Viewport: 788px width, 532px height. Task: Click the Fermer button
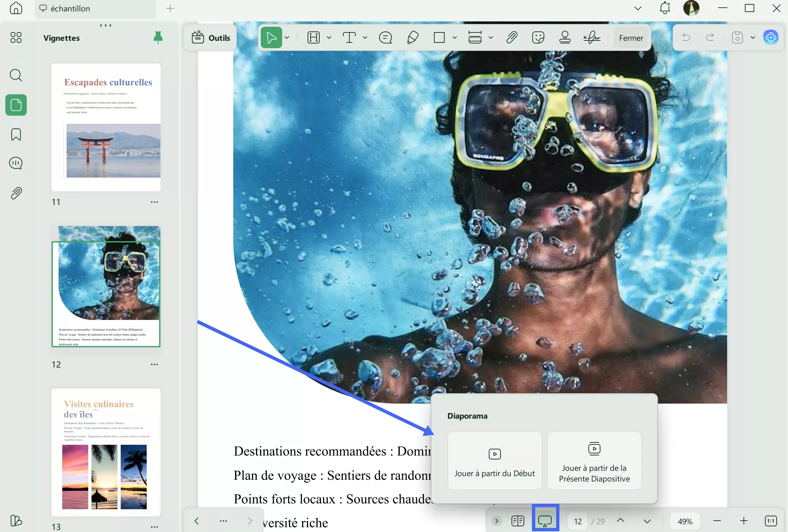631,38
